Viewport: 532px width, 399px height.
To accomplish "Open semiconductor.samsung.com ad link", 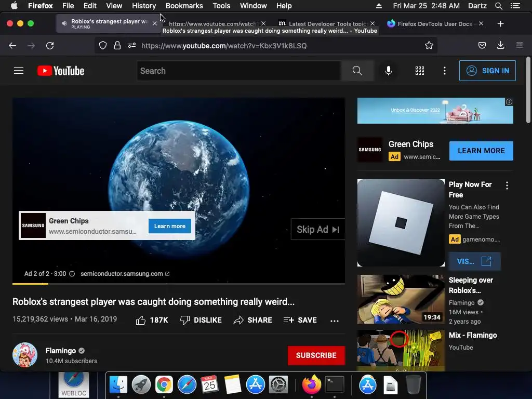I will (x=125, y=274).
